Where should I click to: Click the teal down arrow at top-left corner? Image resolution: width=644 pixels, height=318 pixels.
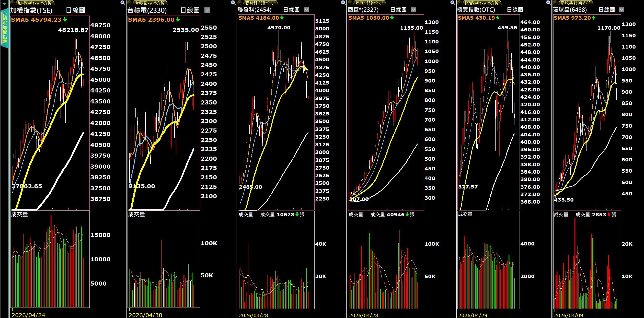[4, 4]
